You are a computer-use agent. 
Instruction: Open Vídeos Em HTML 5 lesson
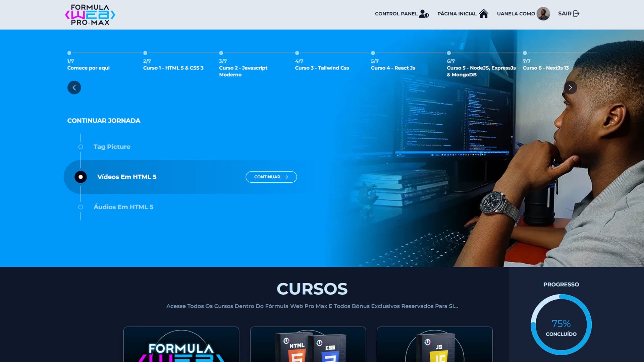pyautogui.click(x=127, y=177)
